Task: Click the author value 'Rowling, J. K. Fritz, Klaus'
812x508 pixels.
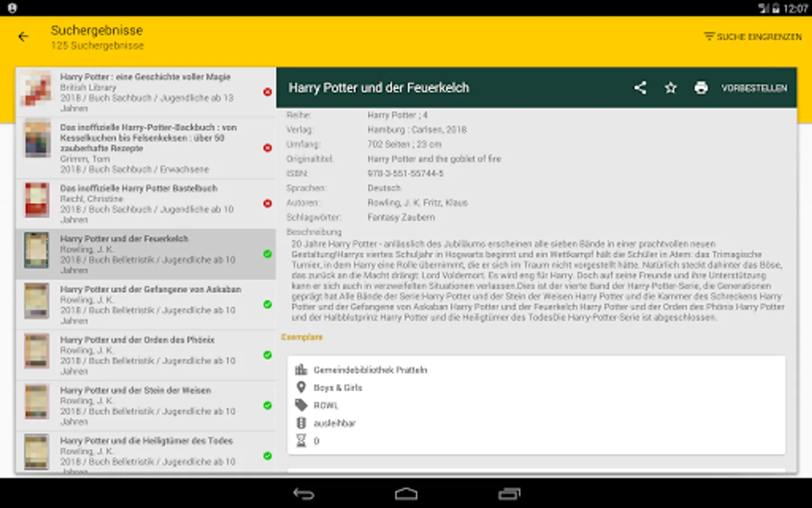Action: tap(417, 203)
